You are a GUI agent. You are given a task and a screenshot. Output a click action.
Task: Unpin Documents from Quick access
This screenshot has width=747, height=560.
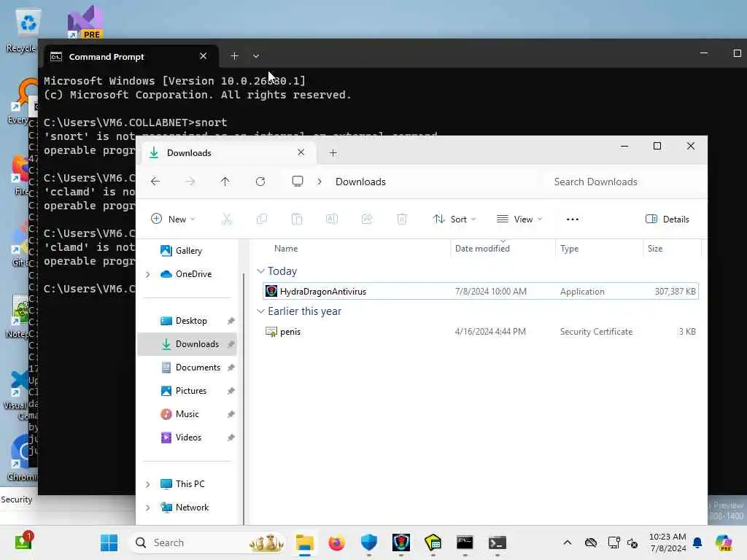coord(231,367)
